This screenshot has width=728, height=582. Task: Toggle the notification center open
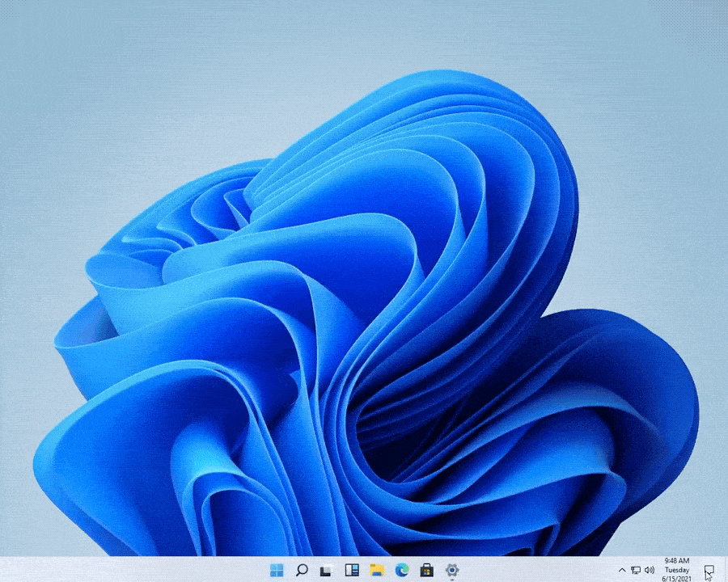(709, 568)
